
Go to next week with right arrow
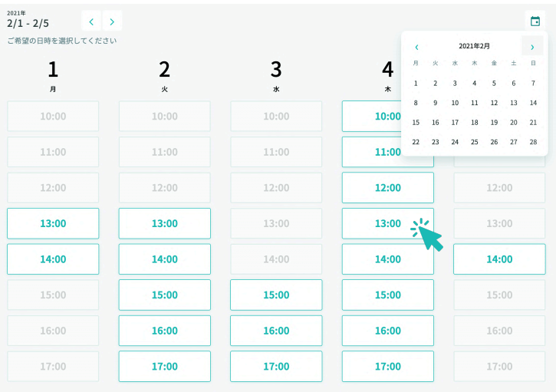click(x=113, y=21)
